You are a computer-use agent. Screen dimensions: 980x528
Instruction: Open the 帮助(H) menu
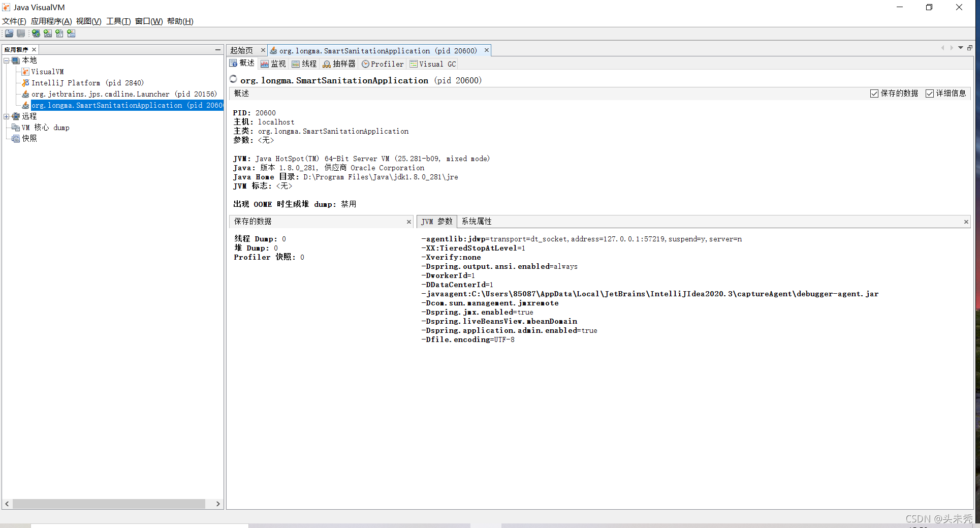180,21
